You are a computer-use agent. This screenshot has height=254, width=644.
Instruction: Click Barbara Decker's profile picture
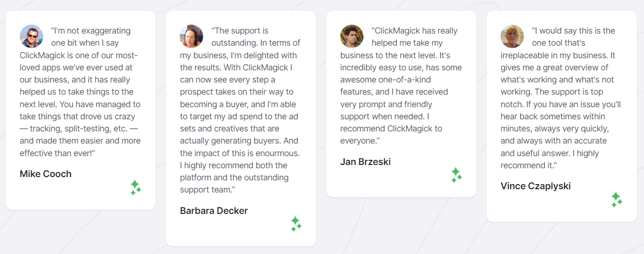click(x=192, y=36)
